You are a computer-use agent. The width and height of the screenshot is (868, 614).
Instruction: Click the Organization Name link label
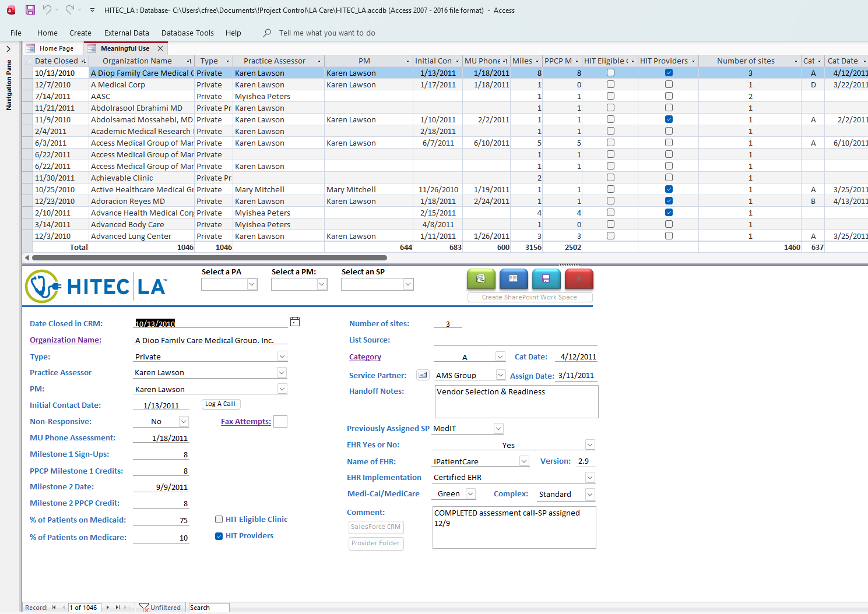coord(65,340)
